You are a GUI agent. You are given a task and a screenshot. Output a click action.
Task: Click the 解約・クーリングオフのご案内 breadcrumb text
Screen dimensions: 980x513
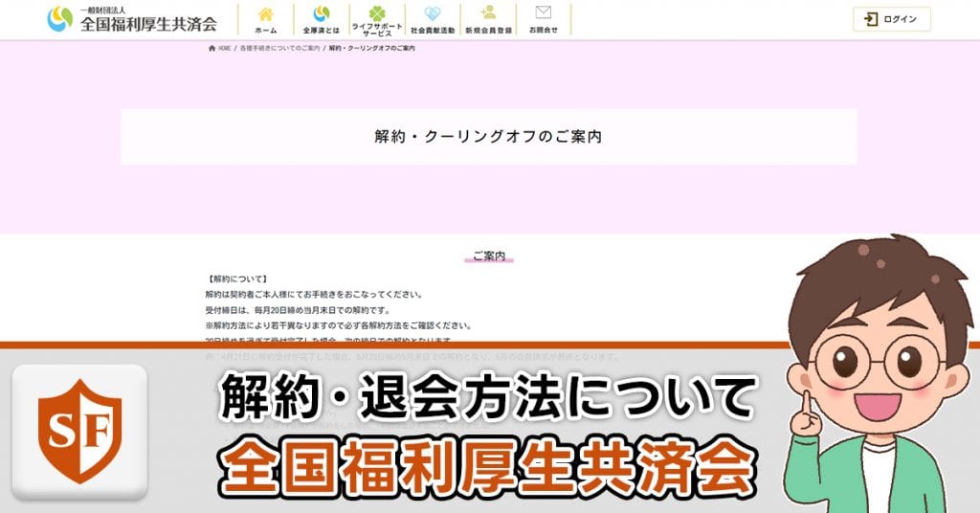372,48
